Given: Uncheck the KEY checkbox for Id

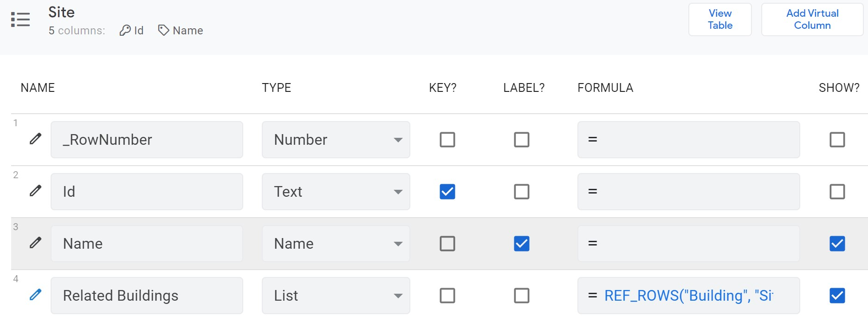Looking at the screenshot, I should click(447, 192).
